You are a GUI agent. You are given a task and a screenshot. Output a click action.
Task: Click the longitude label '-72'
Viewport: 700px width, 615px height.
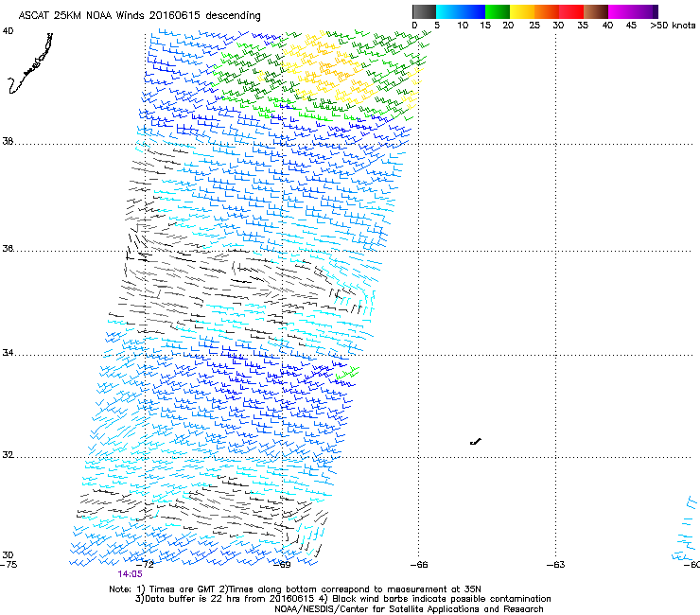point(145,565)
